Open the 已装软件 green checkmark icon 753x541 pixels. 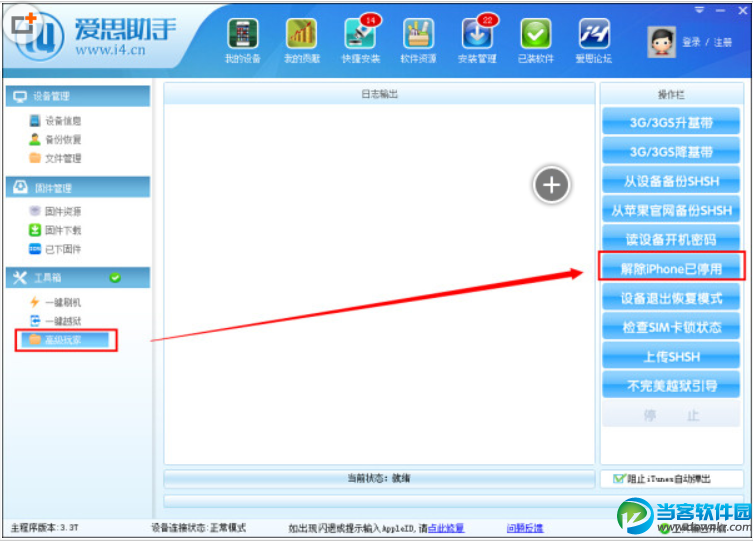point(536,41)
